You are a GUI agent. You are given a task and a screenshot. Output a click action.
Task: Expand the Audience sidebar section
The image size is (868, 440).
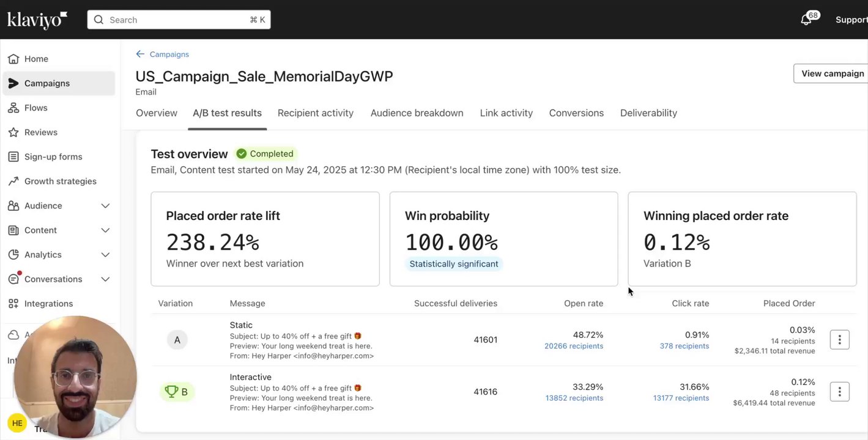point(105,206)
